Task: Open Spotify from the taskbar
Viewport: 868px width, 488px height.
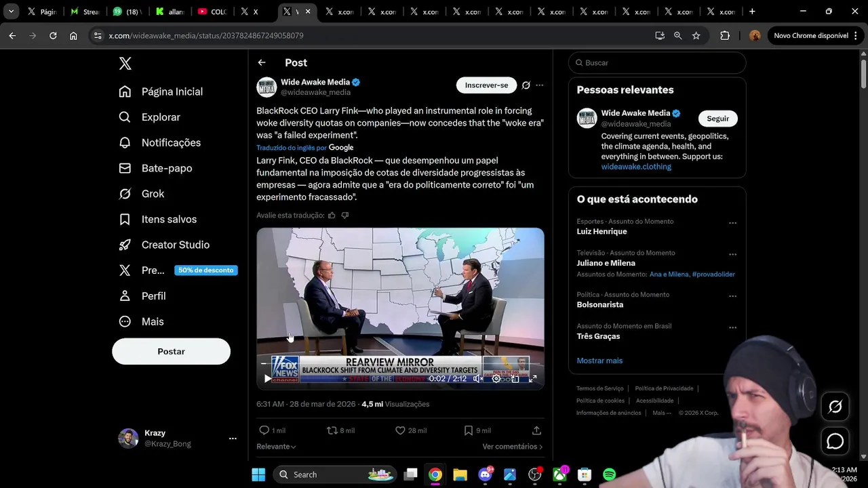Action: tap(609, 474)
